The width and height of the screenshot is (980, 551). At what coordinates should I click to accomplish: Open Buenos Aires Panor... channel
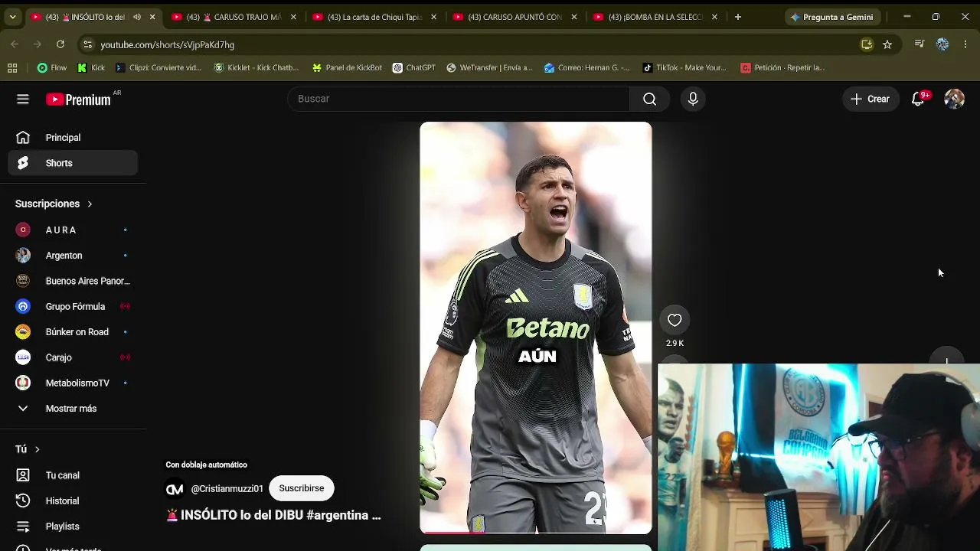[73, 281]
